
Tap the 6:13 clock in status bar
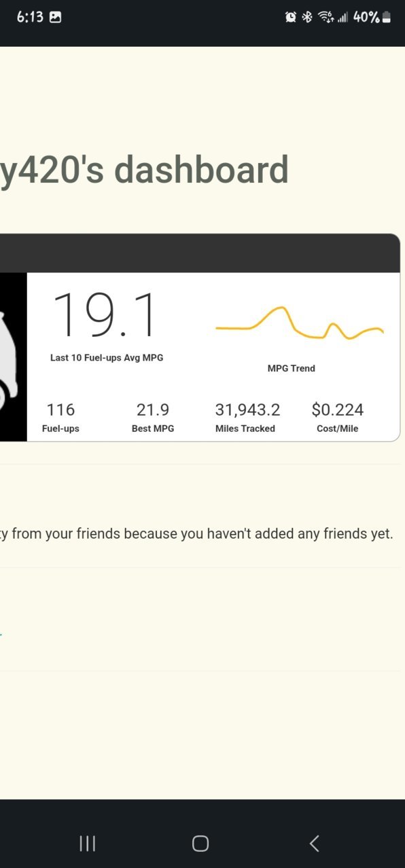pos(30,18)
